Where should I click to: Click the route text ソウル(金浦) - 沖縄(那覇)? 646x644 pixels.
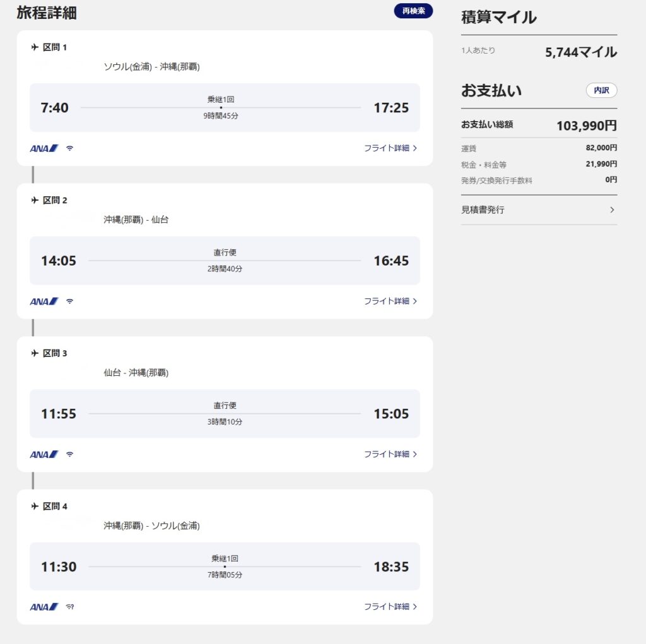(x=151, y=67)
